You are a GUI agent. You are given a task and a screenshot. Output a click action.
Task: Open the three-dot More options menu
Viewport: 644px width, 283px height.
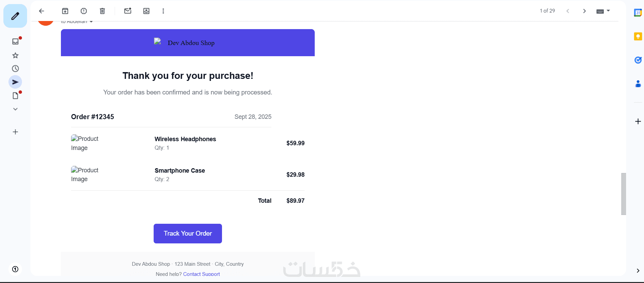(163, 11)
